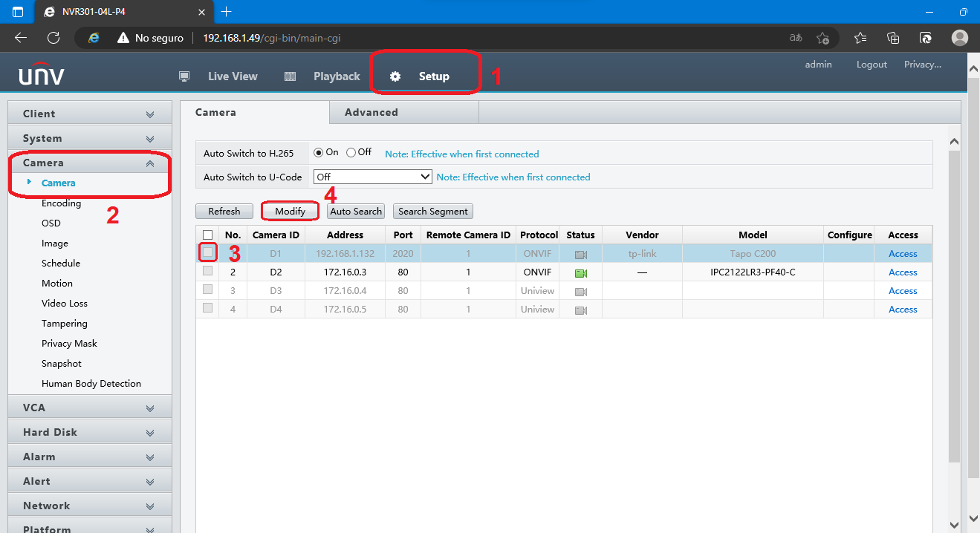Add page to browser favorites star
Image resolution: width=980 pixels, height=533 pixels.
[822, 38]
